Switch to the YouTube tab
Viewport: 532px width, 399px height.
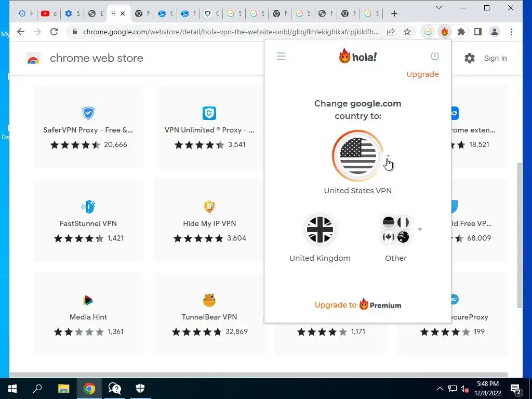(49, 14)
